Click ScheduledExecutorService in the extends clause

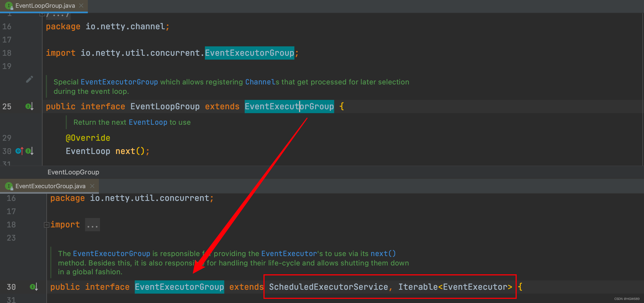(329, 287)
